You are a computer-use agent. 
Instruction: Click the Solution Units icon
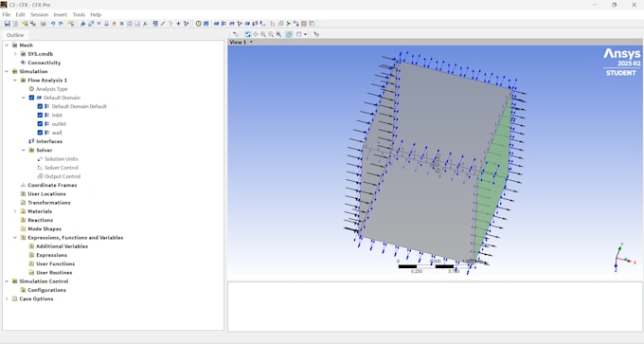pos(40,158)
